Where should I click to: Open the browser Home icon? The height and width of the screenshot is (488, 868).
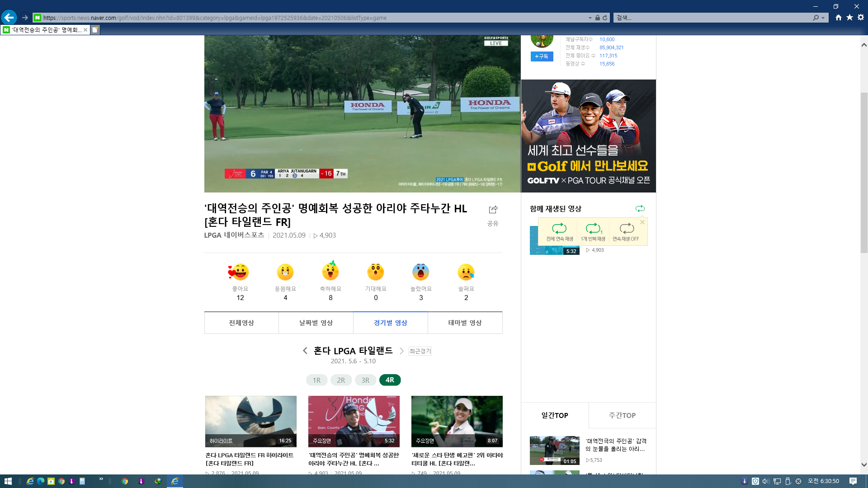[x=839, y=18]
